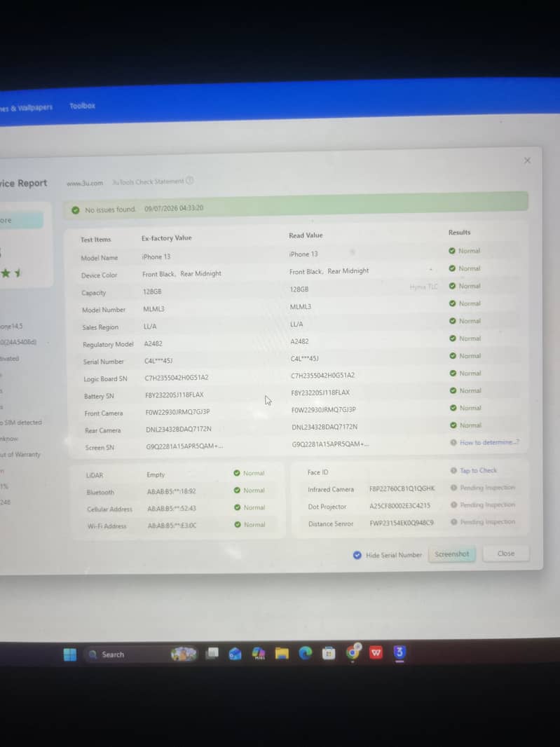Open the Copilot taskbar icon
This screenshot has height=747, width=560.
click(259, 653)
